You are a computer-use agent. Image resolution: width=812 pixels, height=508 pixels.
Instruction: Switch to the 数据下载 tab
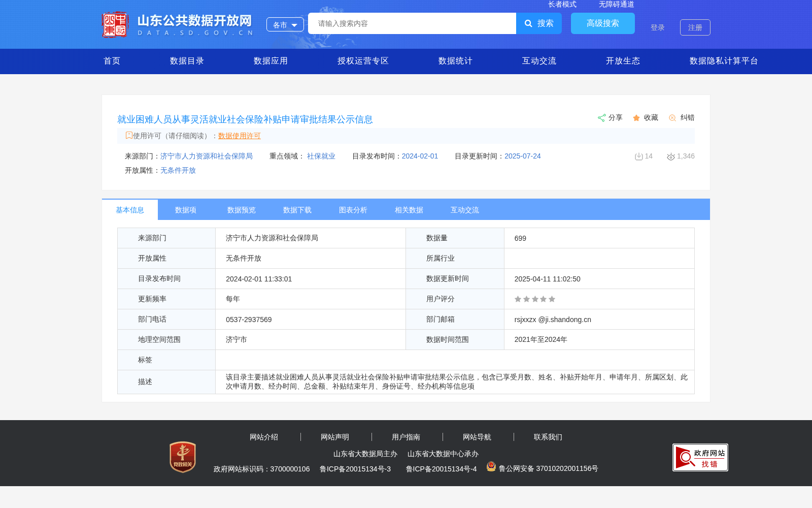(297, 210)
